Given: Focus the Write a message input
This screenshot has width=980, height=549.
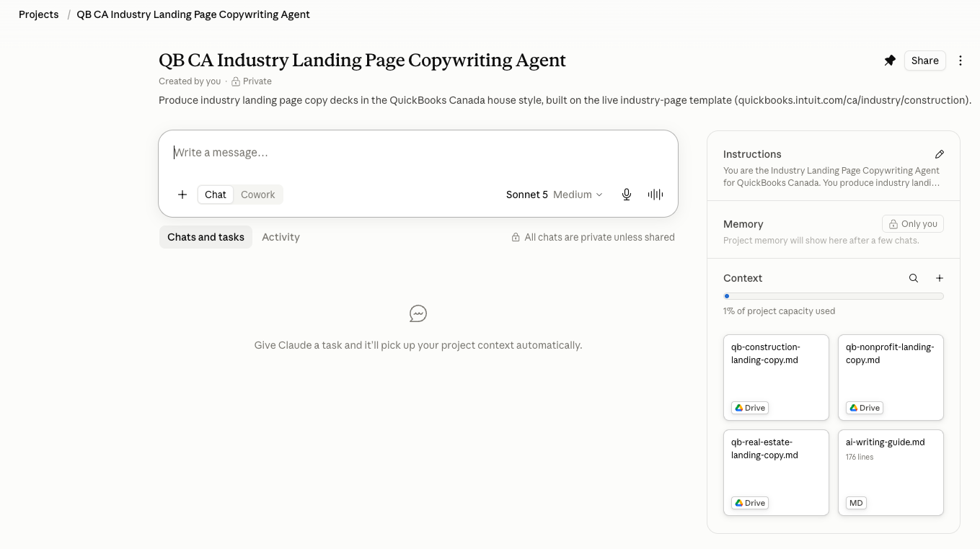Looking at the screenshot, I should coord(418,153).
